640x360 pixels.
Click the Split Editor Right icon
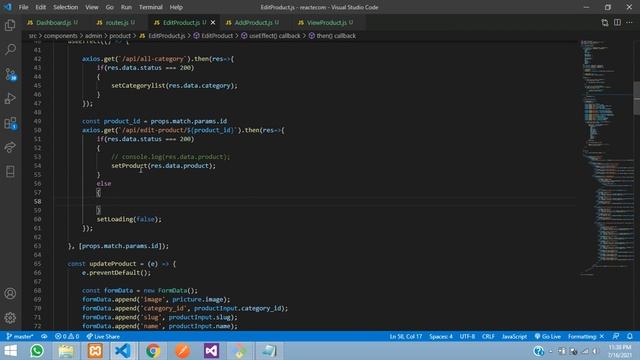617,22
